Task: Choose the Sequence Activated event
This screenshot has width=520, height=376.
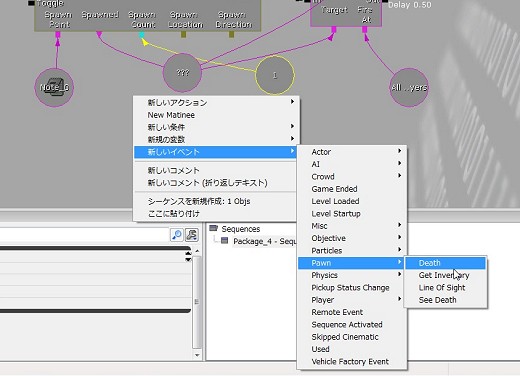Action: tap(352, 324)
